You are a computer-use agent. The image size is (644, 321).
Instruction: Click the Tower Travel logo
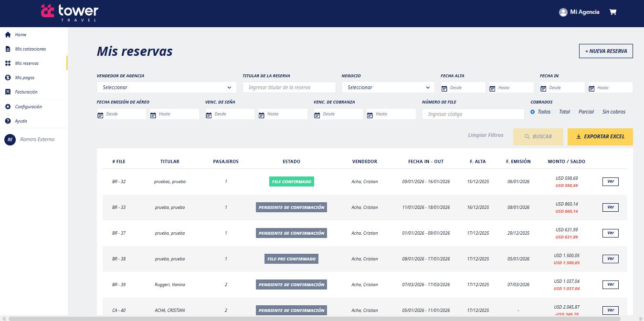[70, 12]
